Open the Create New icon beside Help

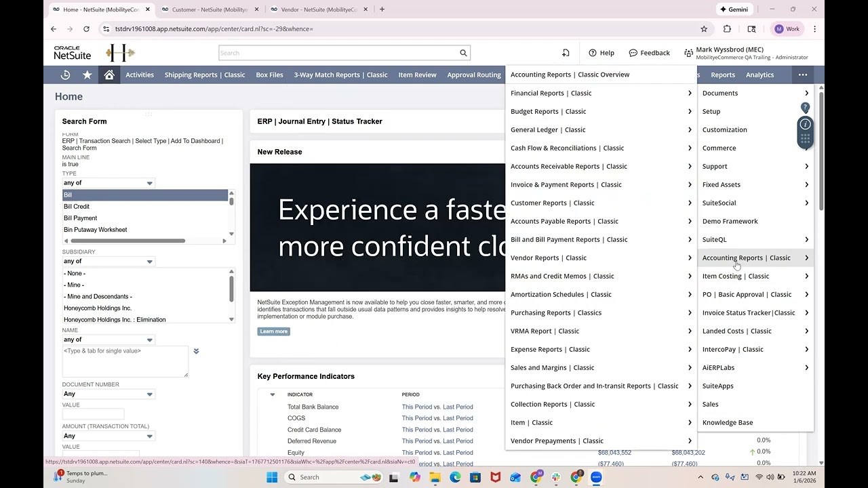[566, 53]
